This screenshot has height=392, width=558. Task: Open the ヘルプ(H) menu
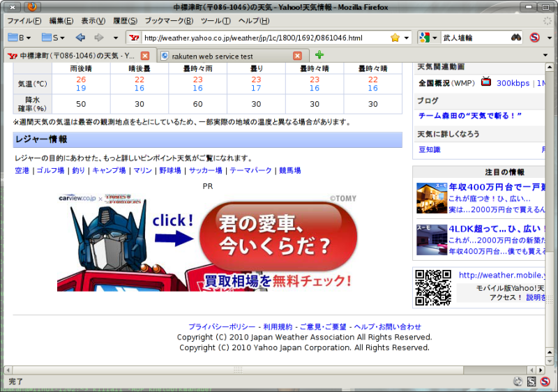[254, 21]
